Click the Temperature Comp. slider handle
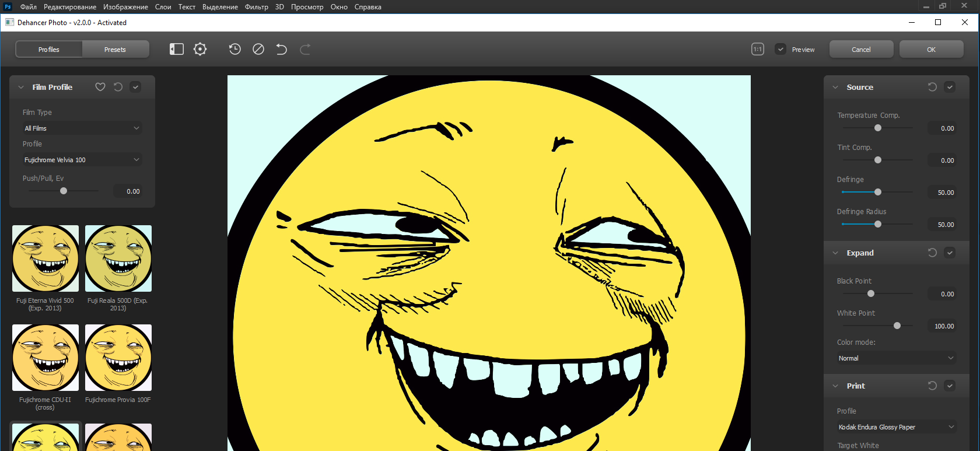Viewport: 980px width, 451px height. pyautogui.click(x=878, y=128)
